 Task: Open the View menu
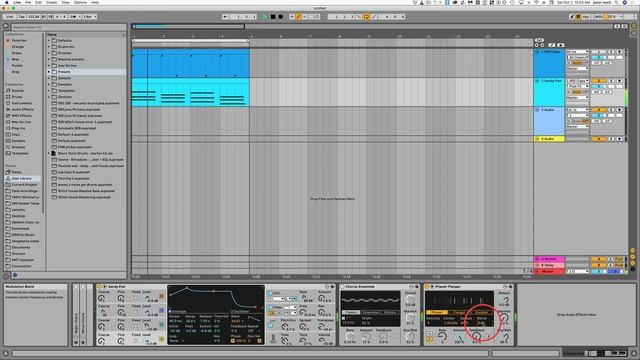click(65, 2)
